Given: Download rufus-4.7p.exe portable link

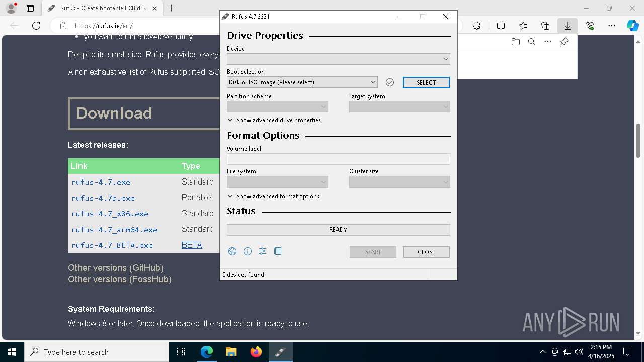Looking at the screenshot, I should 103,198.
